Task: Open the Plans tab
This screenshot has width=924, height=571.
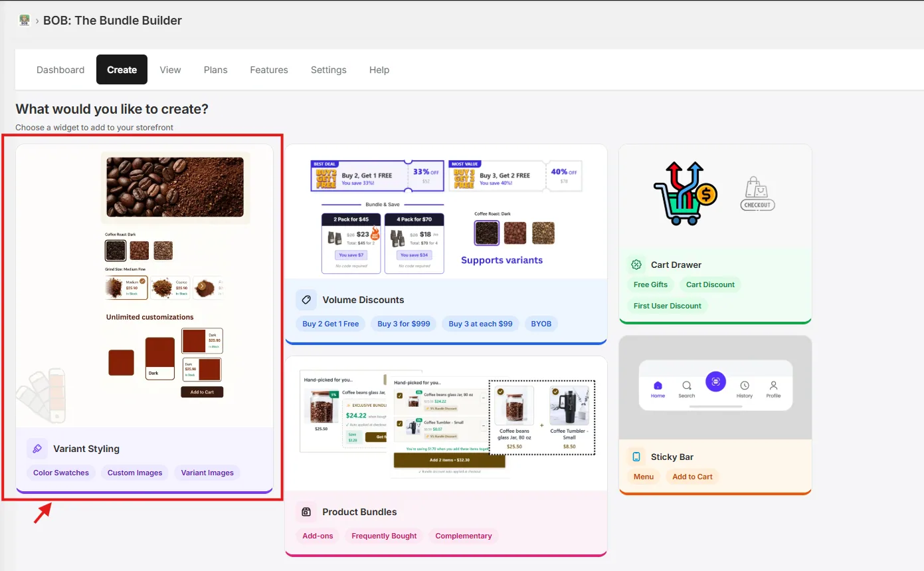Action: (x=216, y=70)
